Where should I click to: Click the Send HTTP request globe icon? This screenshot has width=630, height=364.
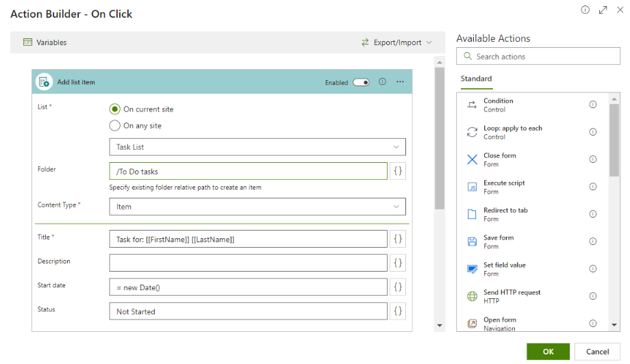472,296
